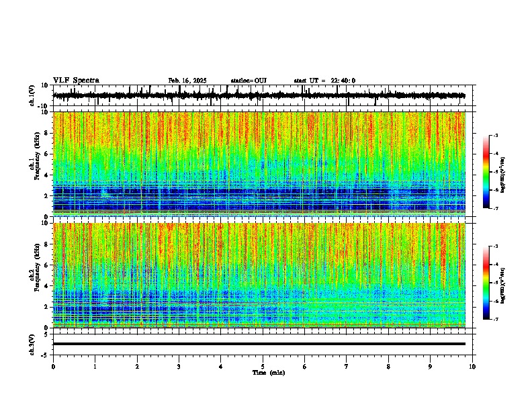Click the 'station=OUJ' label
Viewport: 532px width, 411px height.
click(x=249, y=81)
